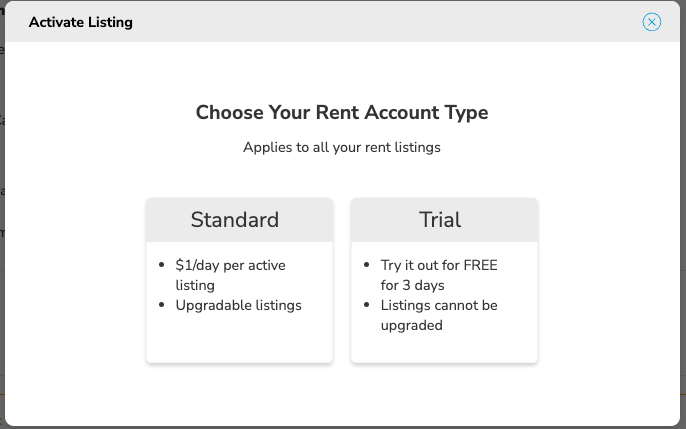Select the Standard account type card
The width and height of the screenshot is (686, 429).
click(x=239, y=280)
